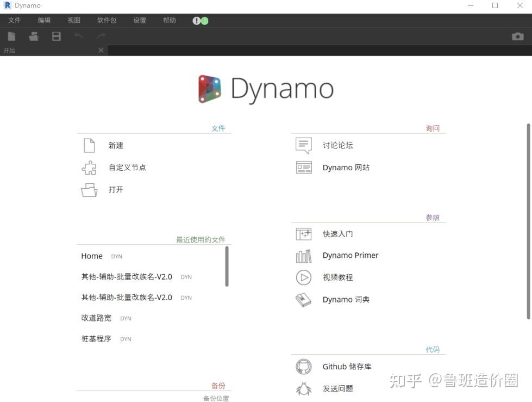
Task: Click the new file icon in toolbar
Action: (x=11, y=36)
